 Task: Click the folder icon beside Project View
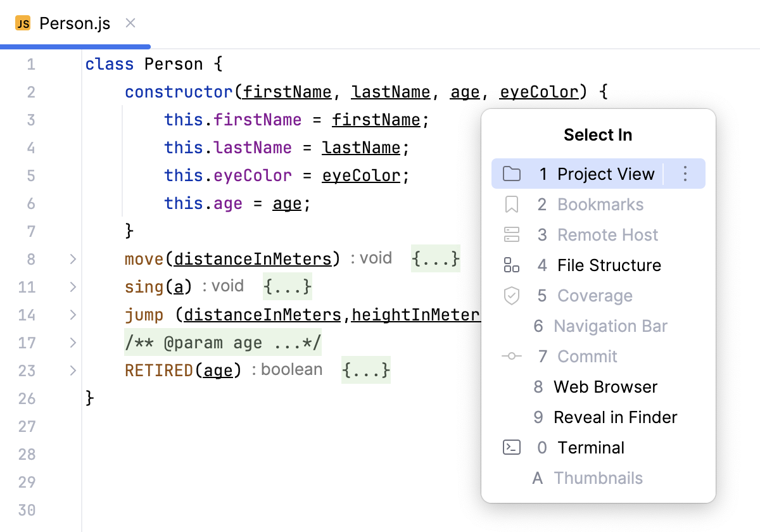511,174
